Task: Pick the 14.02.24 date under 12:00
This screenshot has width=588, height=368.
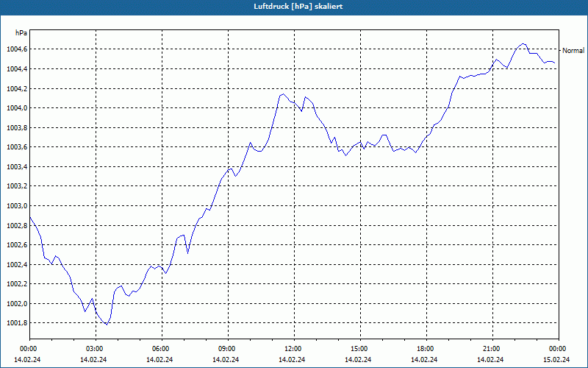Action: point(292,360)
